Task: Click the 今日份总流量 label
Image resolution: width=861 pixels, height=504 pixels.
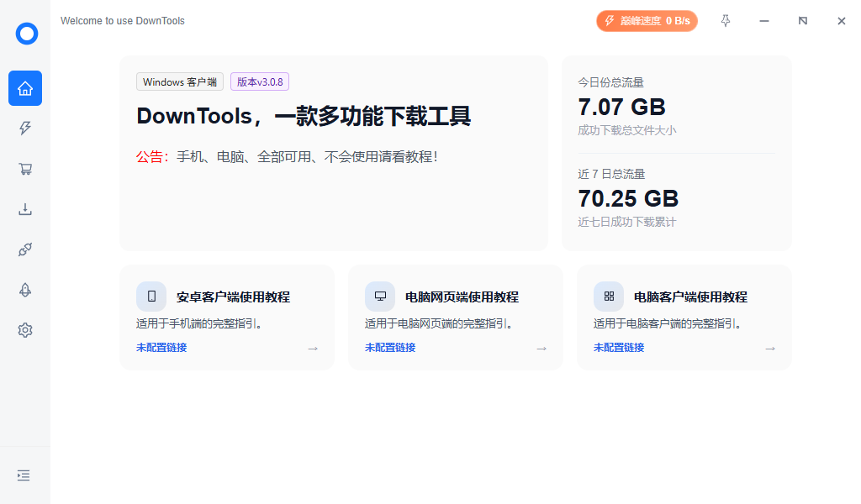Action: 610,83
